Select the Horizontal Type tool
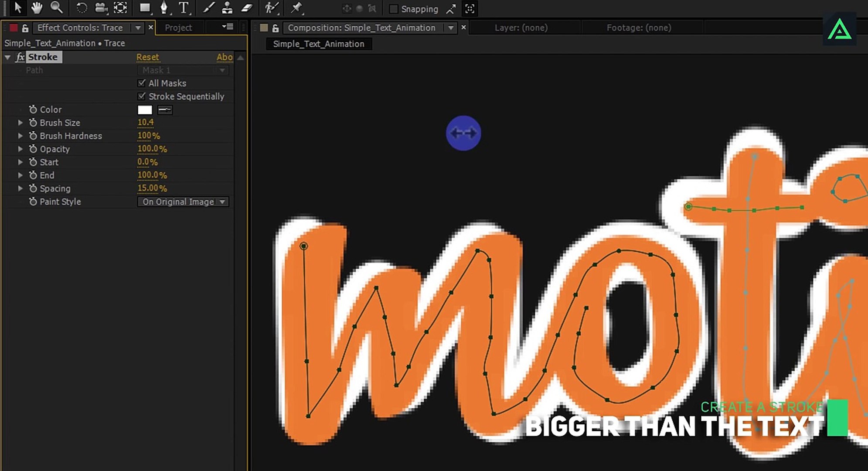 tap(184, 7)
